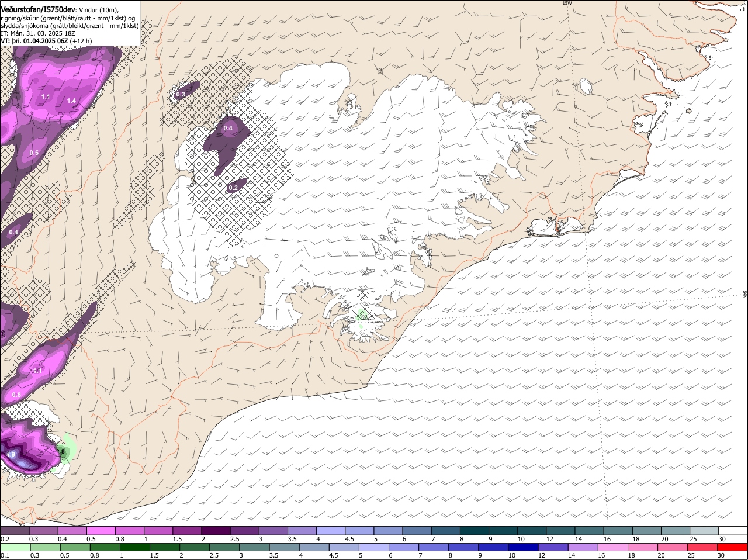Screen dimensions: 748x560
Task: Click the 64N latitude label at the right edge
Action: tap(744, 294)
